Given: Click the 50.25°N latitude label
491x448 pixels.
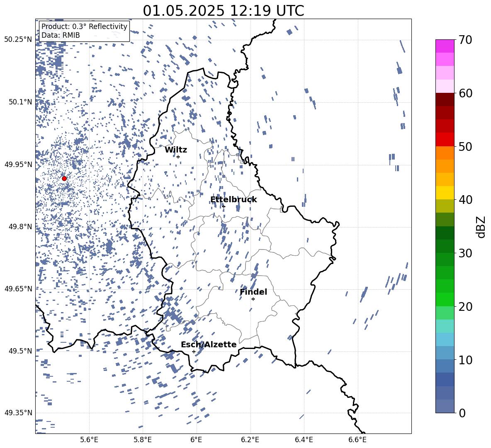Looking at the screenshot, I should tap(18, 40).
